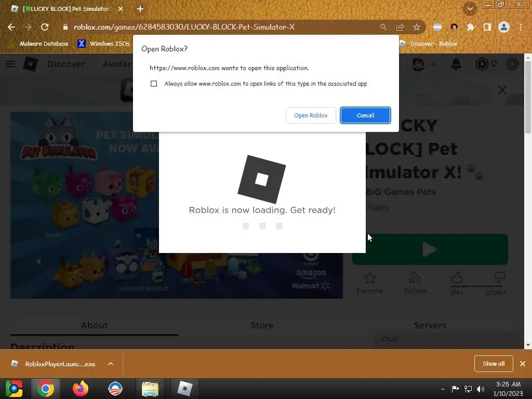Screen dimensions: 532x399
Task: Close the Pet Simulator tab
Action: point(121,9)
